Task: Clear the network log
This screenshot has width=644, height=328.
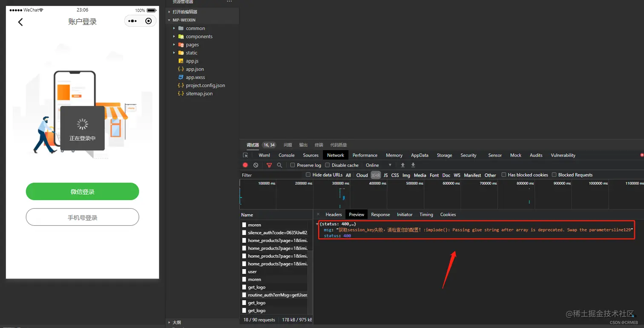Action: (x=256, y=165)
